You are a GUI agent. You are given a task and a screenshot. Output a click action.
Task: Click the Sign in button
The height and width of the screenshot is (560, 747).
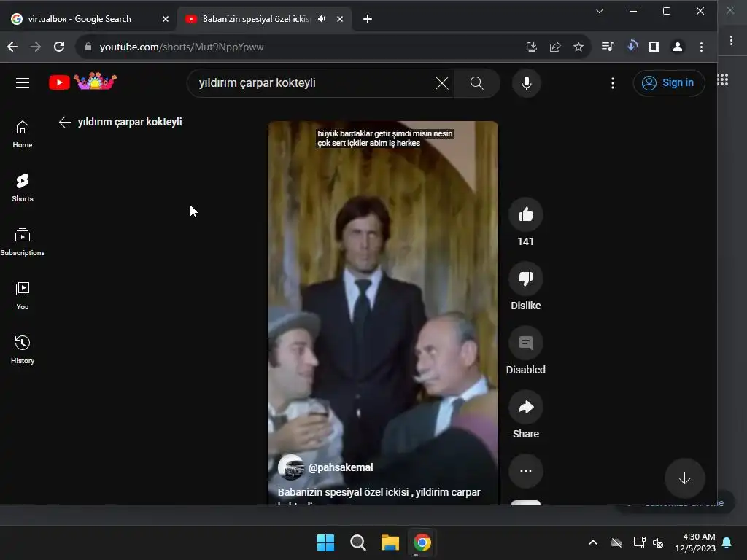pyautogui.click(x=669, y=83)
